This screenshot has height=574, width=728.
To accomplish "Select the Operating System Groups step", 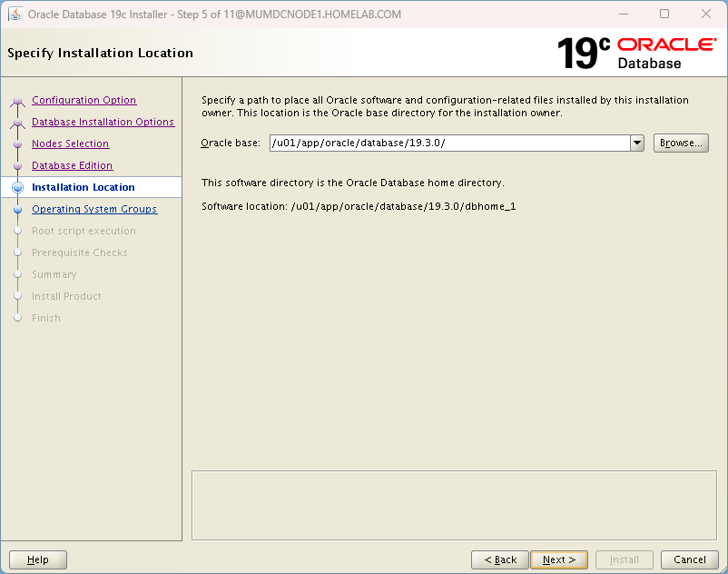I will tap(93, 210).
